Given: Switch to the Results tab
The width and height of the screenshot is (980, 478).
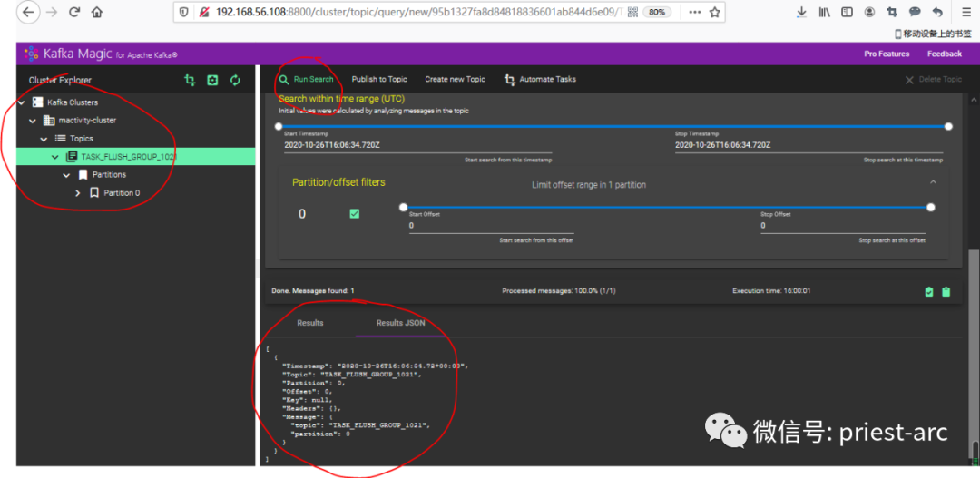Looking at the screenshot, I should click(310, 323).
